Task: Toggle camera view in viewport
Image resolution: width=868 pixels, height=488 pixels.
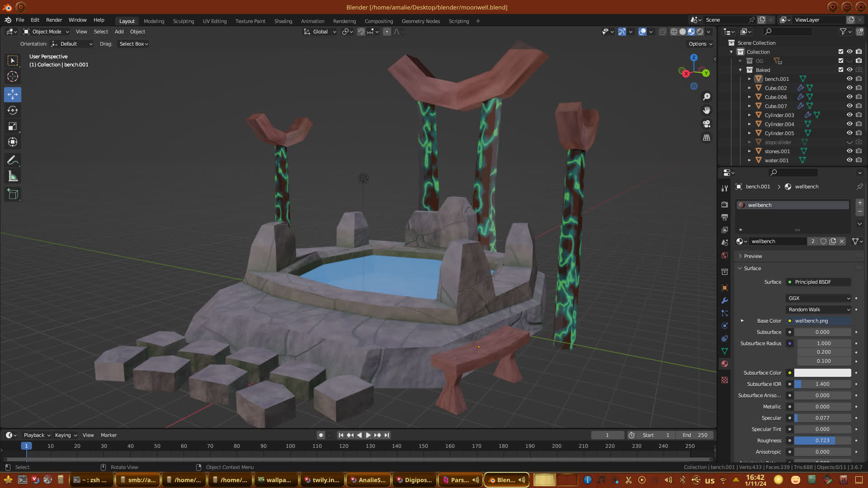Action: tap(707, 124)
